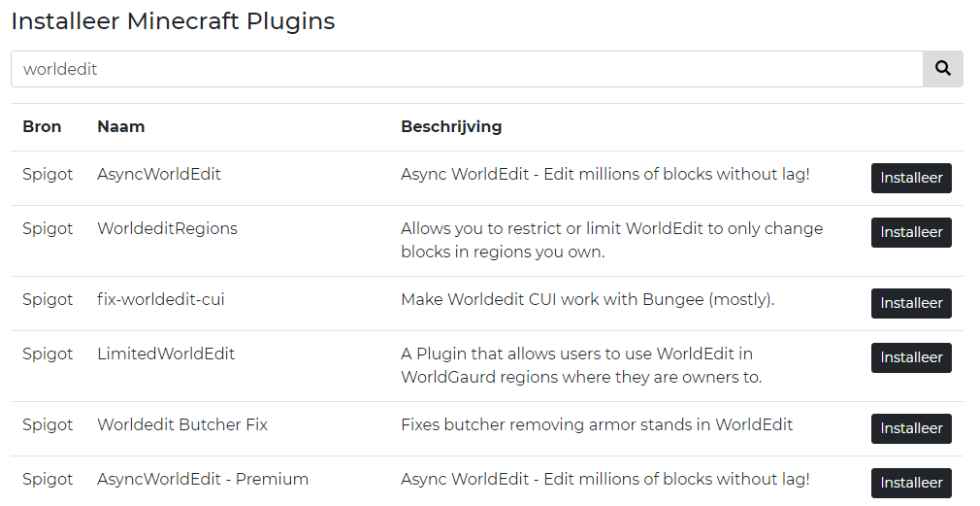Click Installeer next to LimitedWorldEdit
Screen dimensions: 980x506
[x=911, y=357]
